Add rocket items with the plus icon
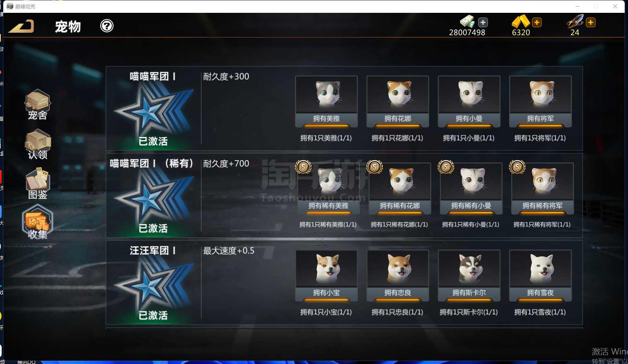The image size is (628, 364). (591, 22)
